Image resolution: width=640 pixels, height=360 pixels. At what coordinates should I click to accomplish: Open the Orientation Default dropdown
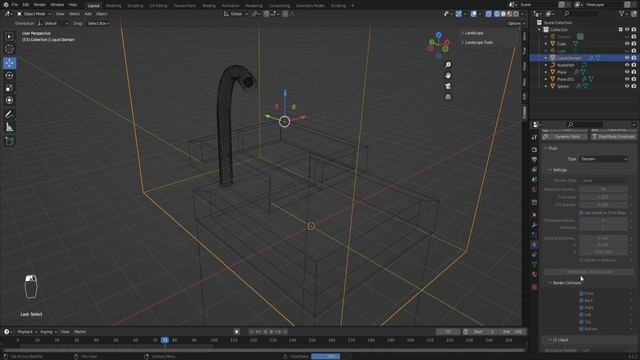click(x=53, y=24)
